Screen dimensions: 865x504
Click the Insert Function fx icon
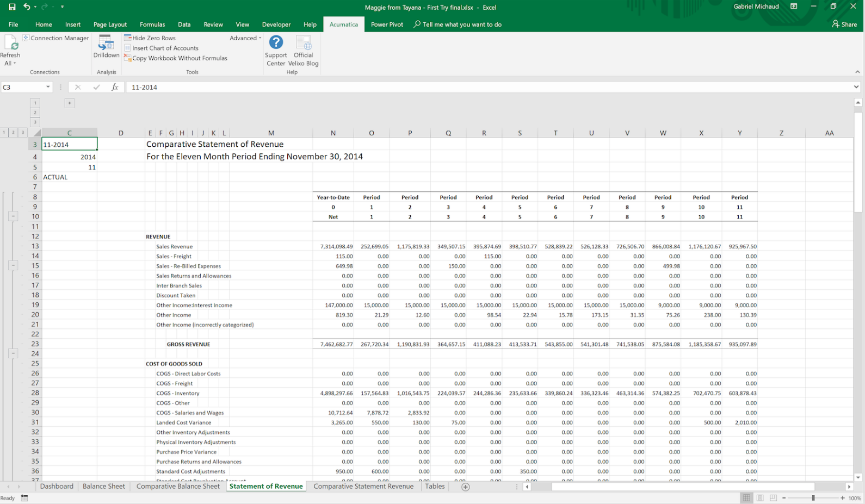click(x=115, y=87)
